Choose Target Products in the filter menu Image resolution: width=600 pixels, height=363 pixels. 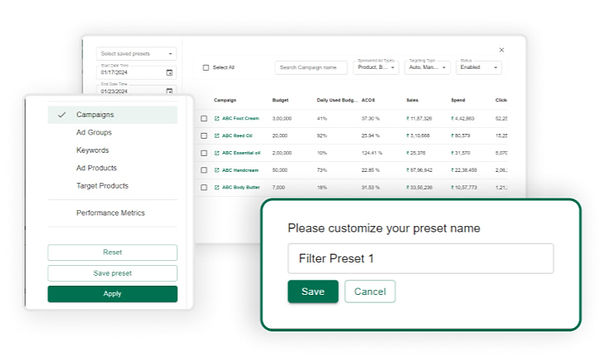[x=102, y=186]
